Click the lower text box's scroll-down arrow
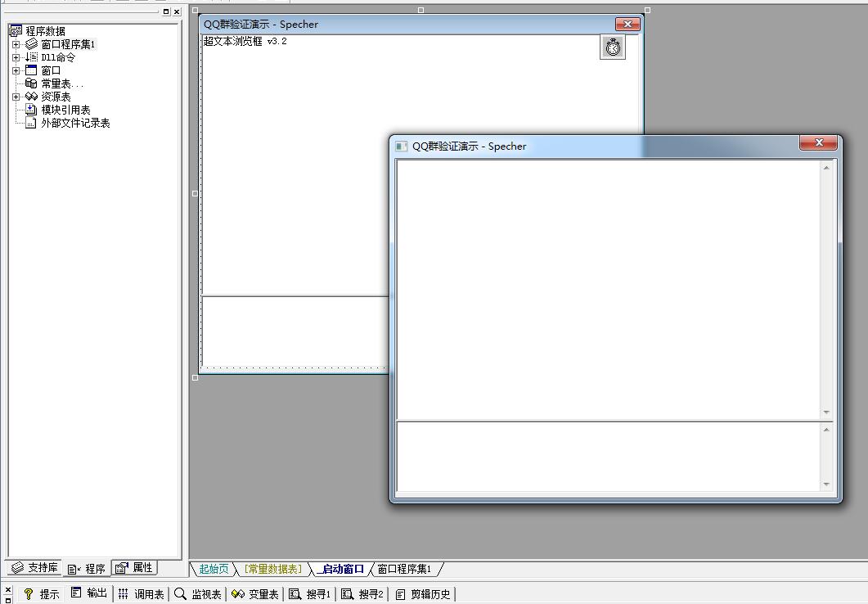The height and width of the screenshot is (604, 868). [826, 485]
